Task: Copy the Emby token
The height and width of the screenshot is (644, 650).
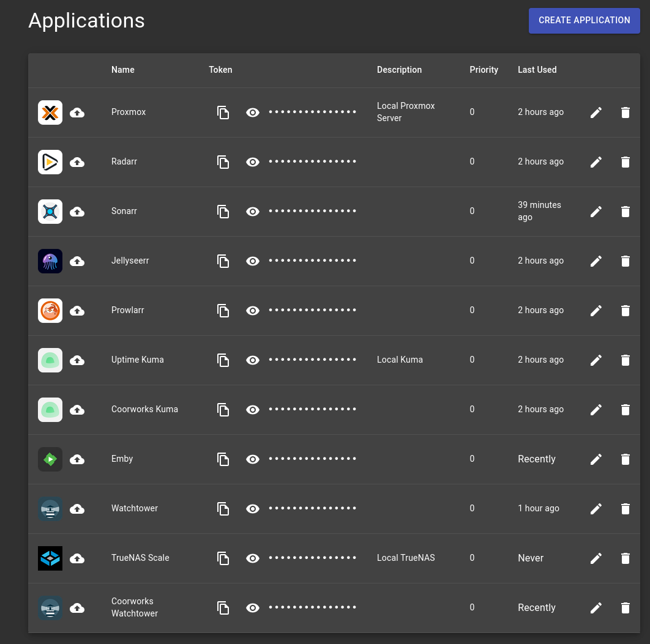Action: click(x=223, y=459)
